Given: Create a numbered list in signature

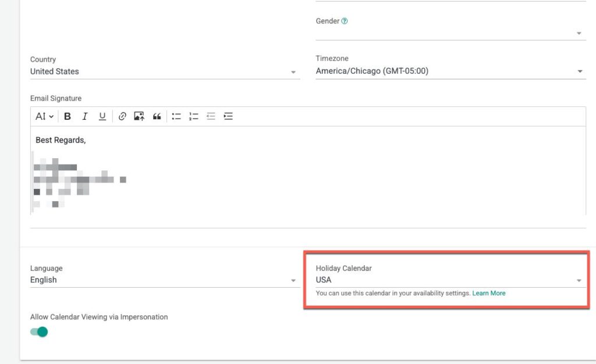Looking at the screenshot, I should click(x=193, y=116).
